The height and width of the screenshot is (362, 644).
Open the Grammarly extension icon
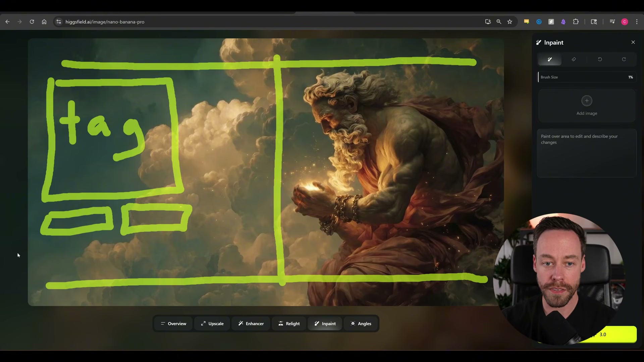tap(539, 22)
